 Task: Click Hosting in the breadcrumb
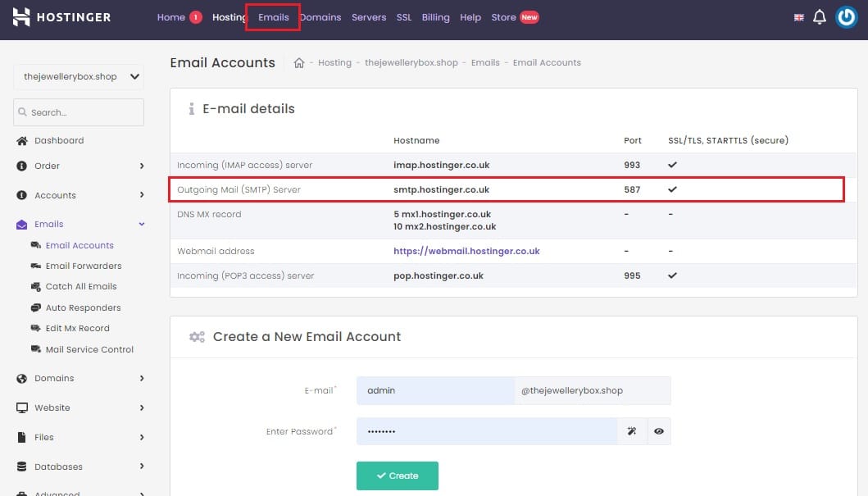(x=335, y=62)
